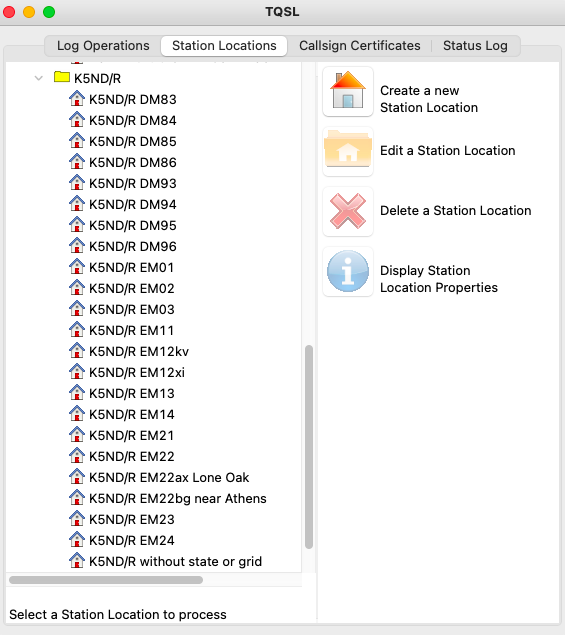This screenshot has height=635, width=565.
Task: Click the house icon beside K5ND/R EM12xi
Action: point(77,373)
